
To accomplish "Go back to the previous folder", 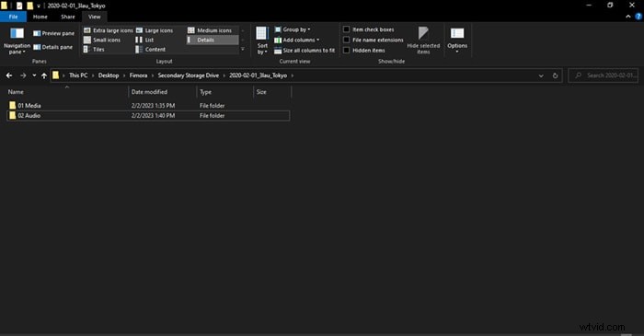I will click(9, 75).
